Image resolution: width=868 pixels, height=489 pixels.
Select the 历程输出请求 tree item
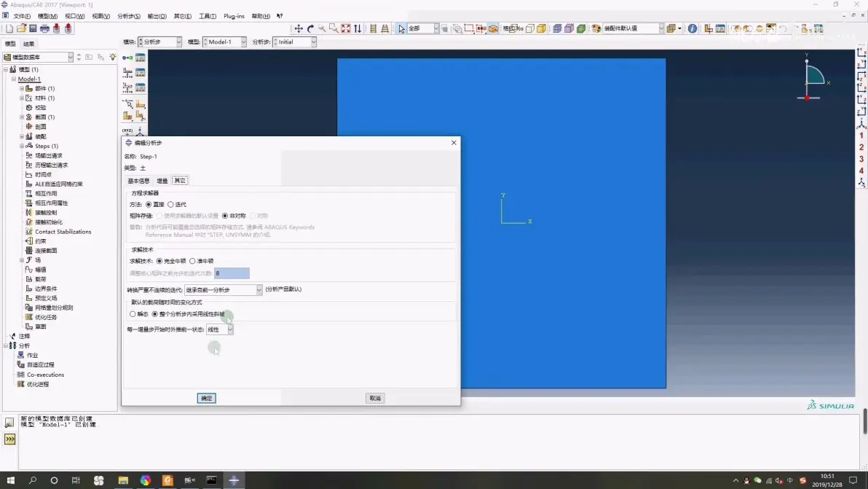point(52,165)
